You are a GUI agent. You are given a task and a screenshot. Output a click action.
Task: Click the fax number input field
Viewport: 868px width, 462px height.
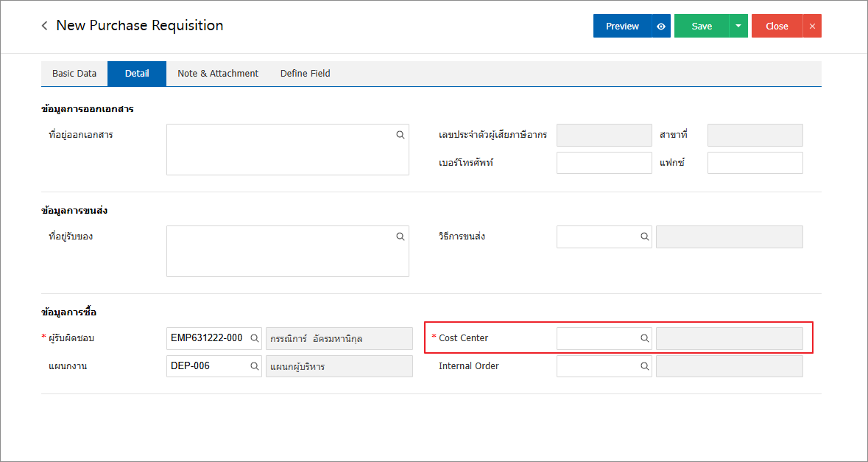[755, 163]
